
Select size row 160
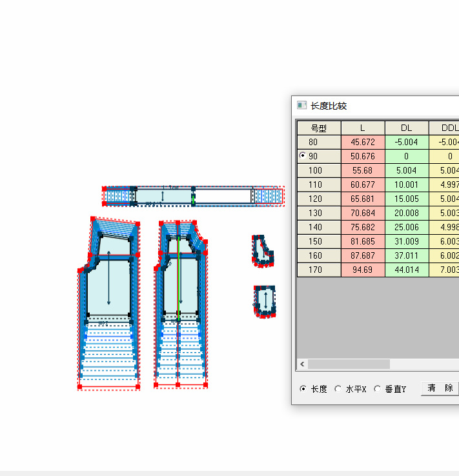tap(319, 255)
